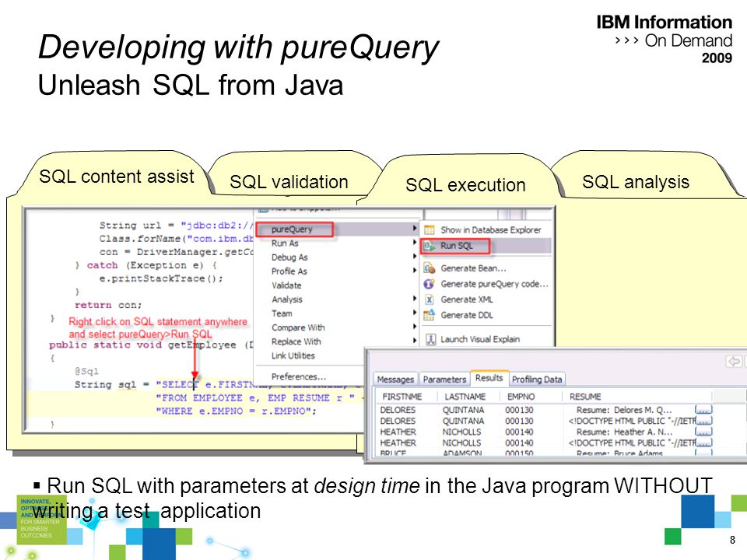Click the Launch Visual Explain icon

click(x=430, y=339)
